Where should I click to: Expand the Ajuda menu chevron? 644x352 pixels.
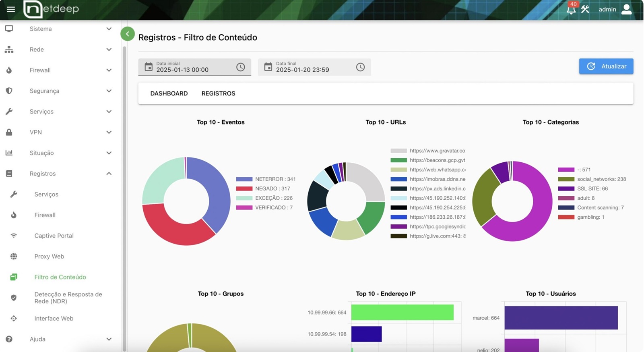[109, 339]
